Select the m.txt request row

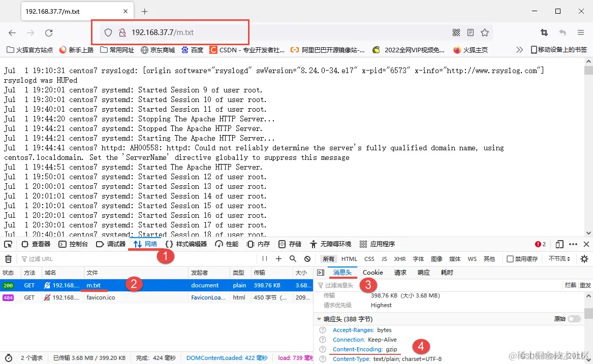157,285
